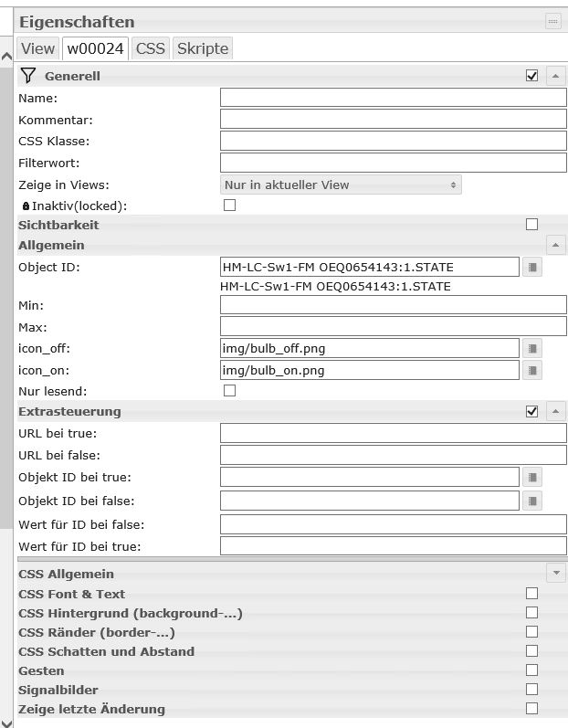Click the Eigenschaften panel title
This screenshot has width=568, height=728.
(77, 22)
